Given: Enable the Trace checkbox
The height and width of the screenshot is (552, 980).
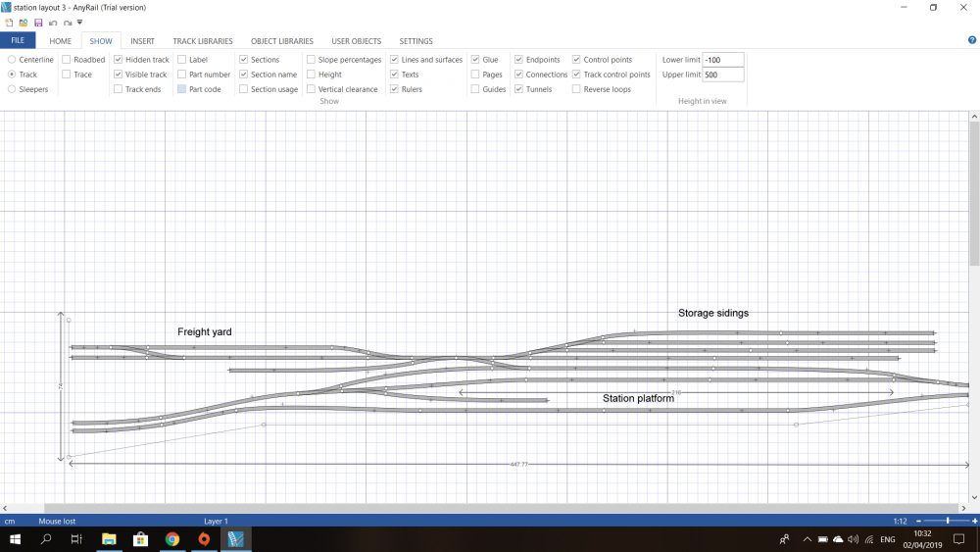Looking at the screenshot, I should click(x=67, y=75).
